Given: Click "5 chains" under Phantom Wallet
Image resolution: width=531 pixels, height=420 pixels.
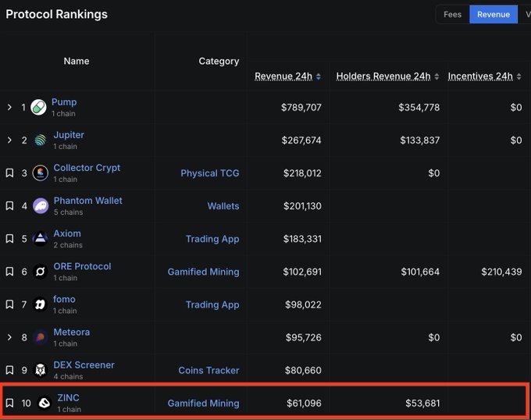Looking at the screenshot, I should (x=69, y=212).
